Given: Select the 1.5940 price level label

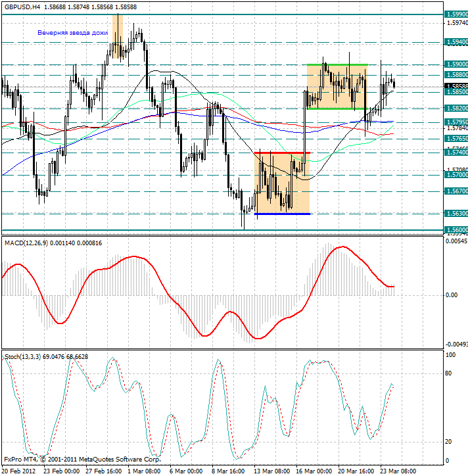Looking at the screenshot, I should tap(456, 42).
